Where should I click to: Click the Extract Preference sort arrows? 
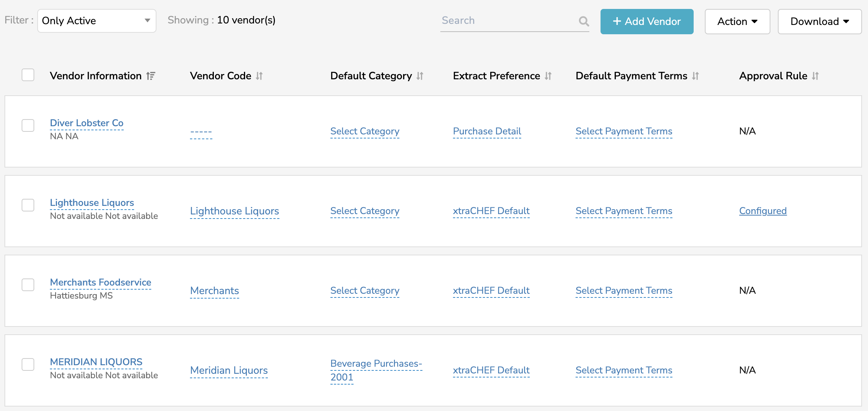548,76
